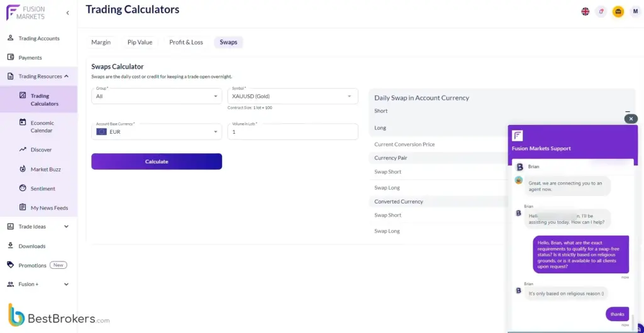Click the yellow avatar icon in the header
This screenshot has width=644, height=333.
pos(618,11)
